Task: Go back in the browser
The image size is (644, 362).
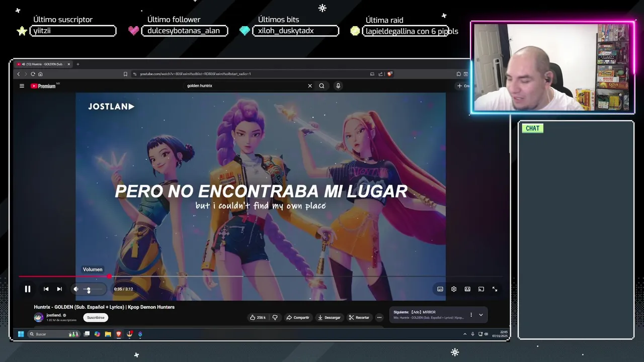Action: pyautogui.click(x=19, y=74)
